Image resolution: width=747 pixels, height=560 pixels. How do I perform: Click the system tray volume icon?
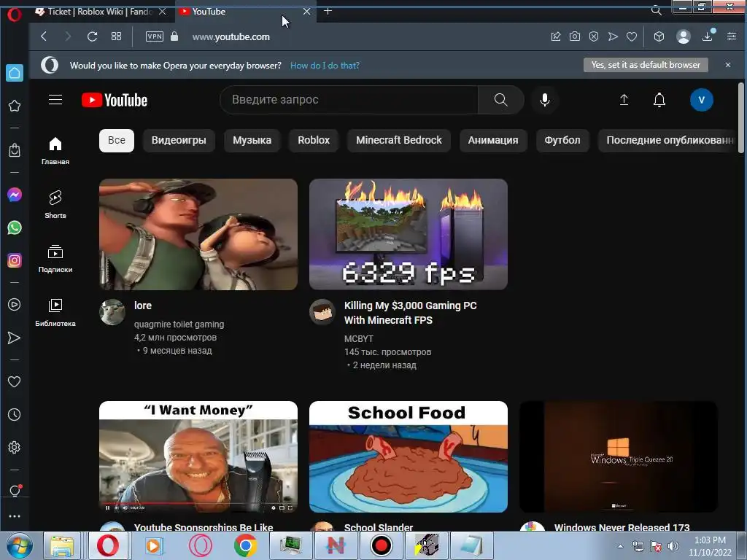click(673, 546)
